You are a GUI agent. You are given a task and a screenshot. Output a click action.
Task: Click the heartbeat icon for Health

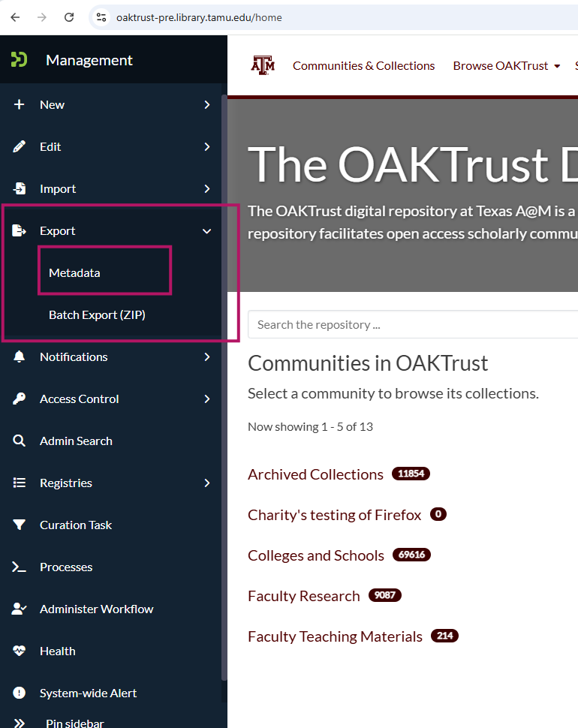[x=20, y=651]
